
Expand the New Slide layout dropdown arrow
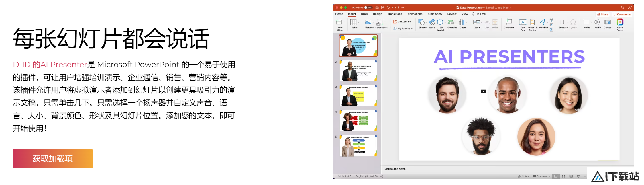click(344, 22)
